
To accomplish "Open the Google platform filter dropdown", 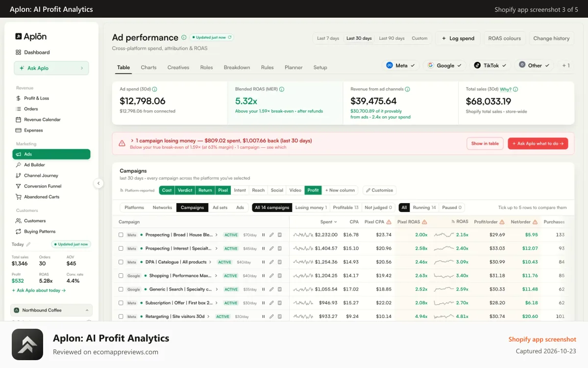I will point(445,65).
